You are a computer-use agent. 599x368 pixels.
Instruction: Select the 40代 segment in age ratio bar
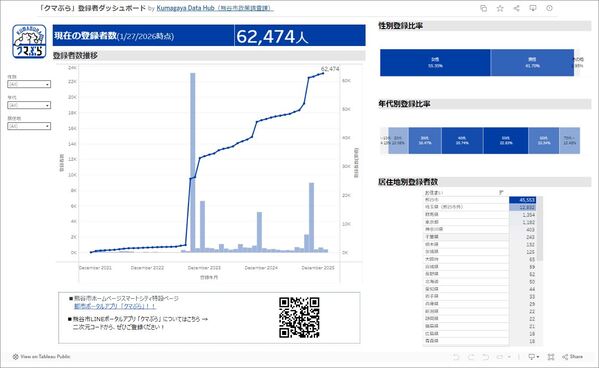462,141
